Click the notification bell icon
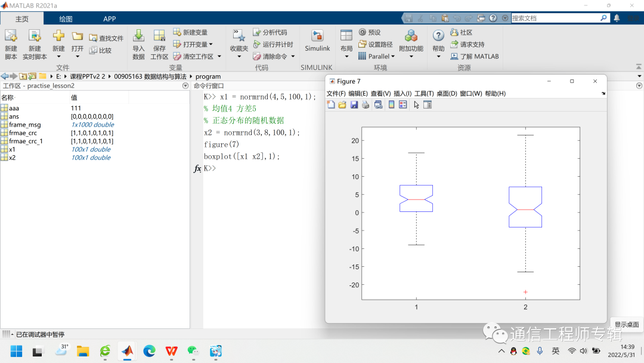The height and width of the screenshot is (363, 644). (617, 18)
